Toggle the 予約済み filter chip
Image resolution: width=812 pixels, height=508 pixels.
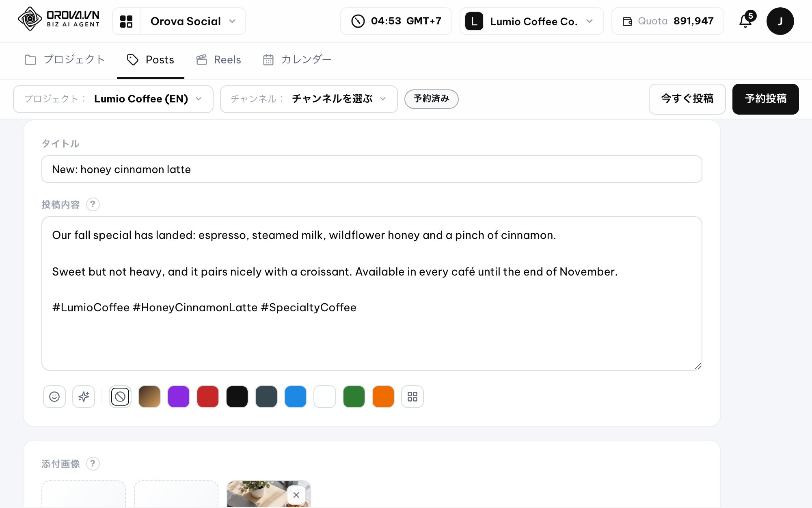(x=432, y=99)
